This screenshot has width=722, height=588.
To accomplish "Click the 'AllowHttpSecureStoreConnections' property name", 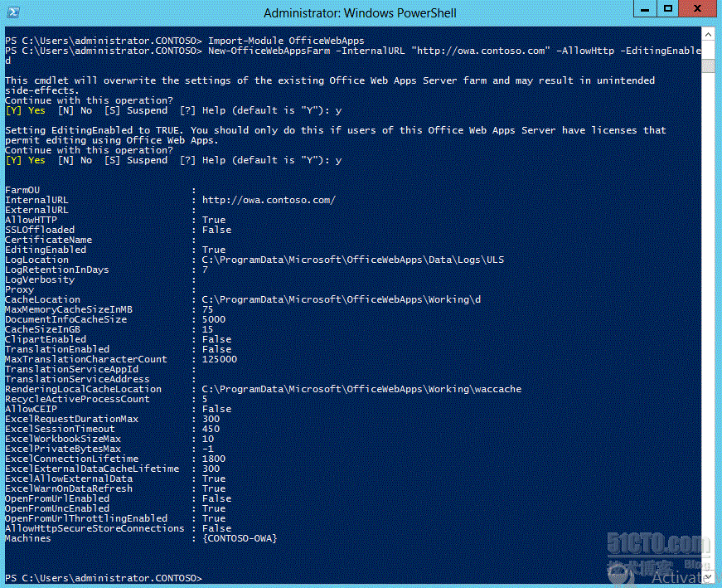I will [x=94, y=528].
